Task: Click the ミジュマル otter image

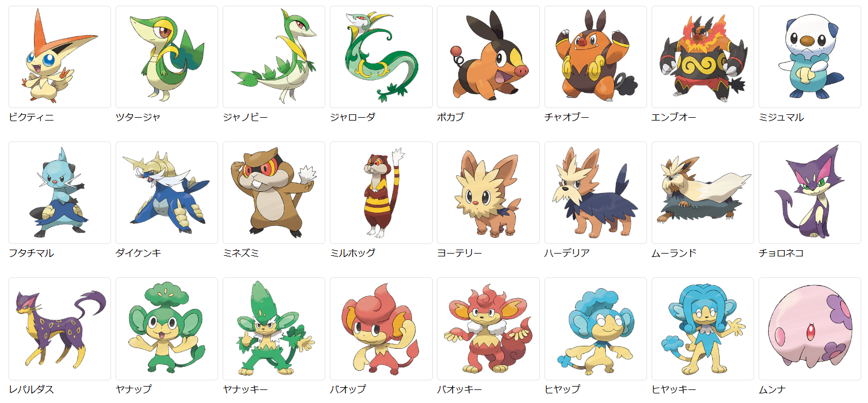Action: pyautogui.click(x=810, y=57)
